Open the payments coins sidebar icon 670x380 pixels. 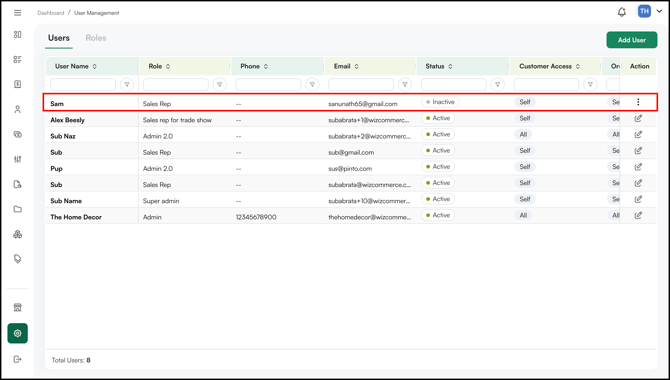click(18, 134)
